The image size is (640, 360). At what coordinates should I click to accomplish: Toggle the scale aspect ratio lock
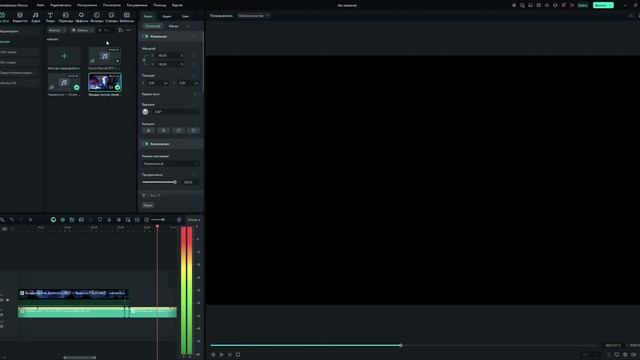[144, 60]
